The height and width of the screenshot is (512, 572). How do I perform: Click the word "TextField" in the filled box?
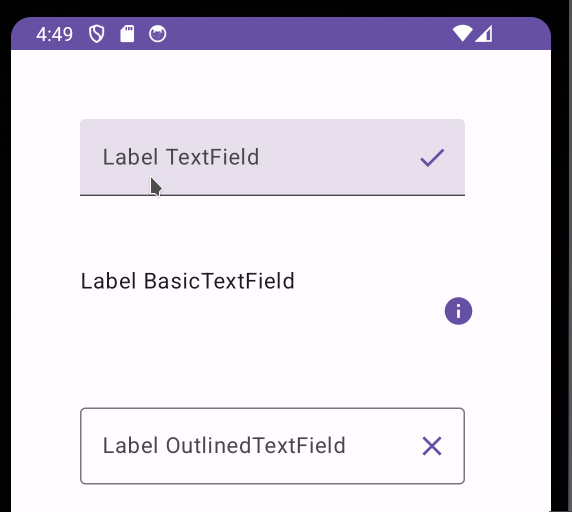(x=213, y=157)
